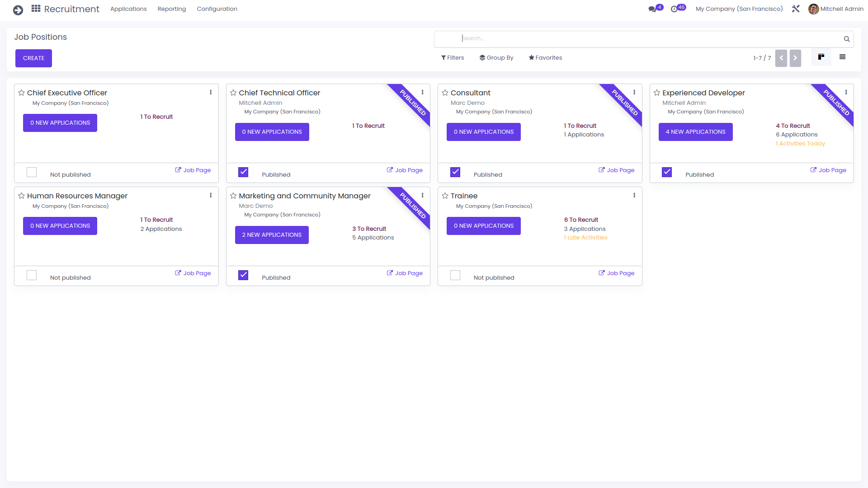The image size is (868, 488).
Task: Check the Chief Executive Officer publish checkbox
Action: (x=32, y=172)
